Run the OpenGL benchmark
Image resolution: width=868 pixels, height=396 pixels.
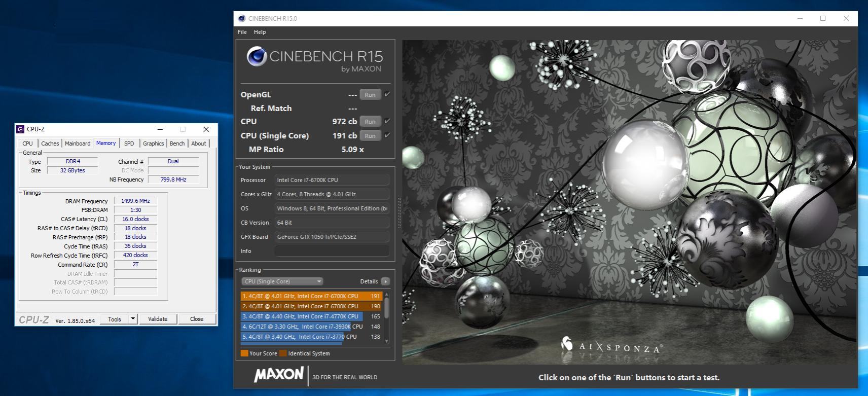[x=370, y=95]
